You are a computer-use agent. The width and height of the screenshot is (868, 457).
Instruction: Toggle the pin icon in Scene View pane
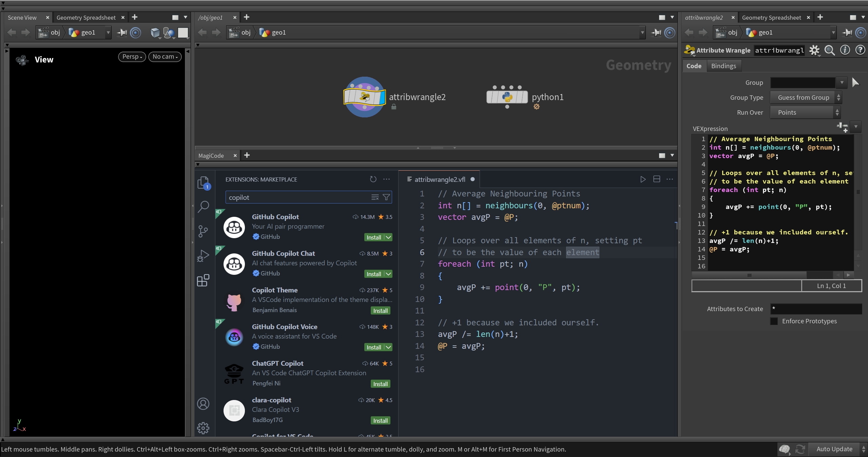coord(122,33)
